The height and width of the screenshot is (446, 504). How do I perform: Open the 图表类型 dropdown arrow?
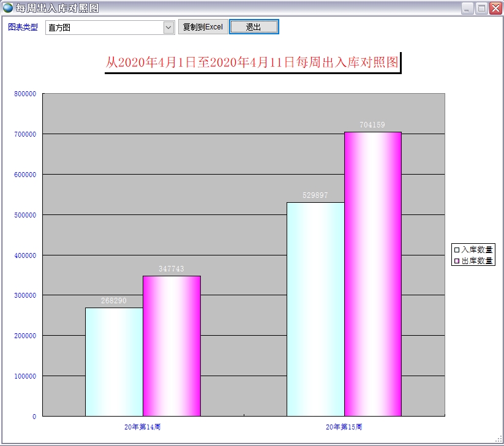[x=168, y=28]
